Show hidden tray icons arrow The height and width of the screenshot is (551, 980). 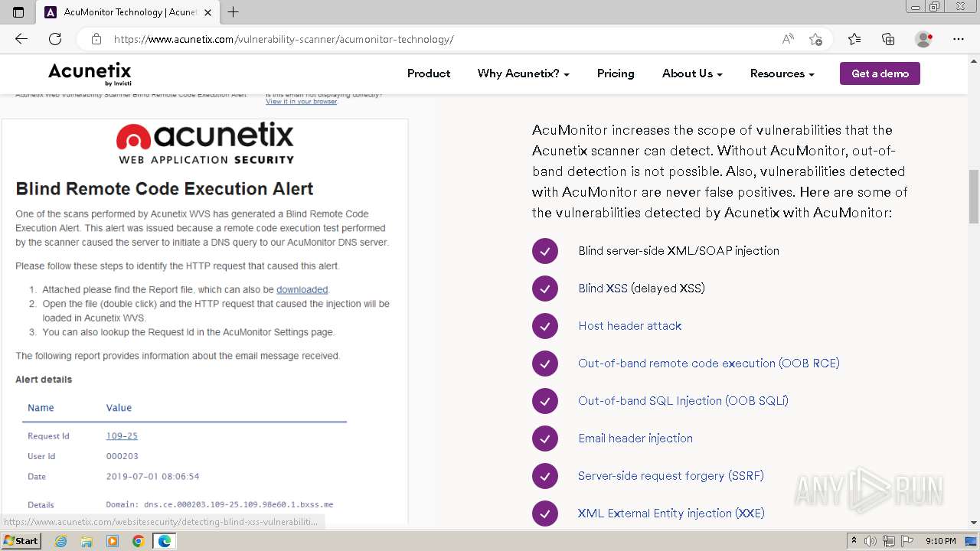tap(854, 541)
